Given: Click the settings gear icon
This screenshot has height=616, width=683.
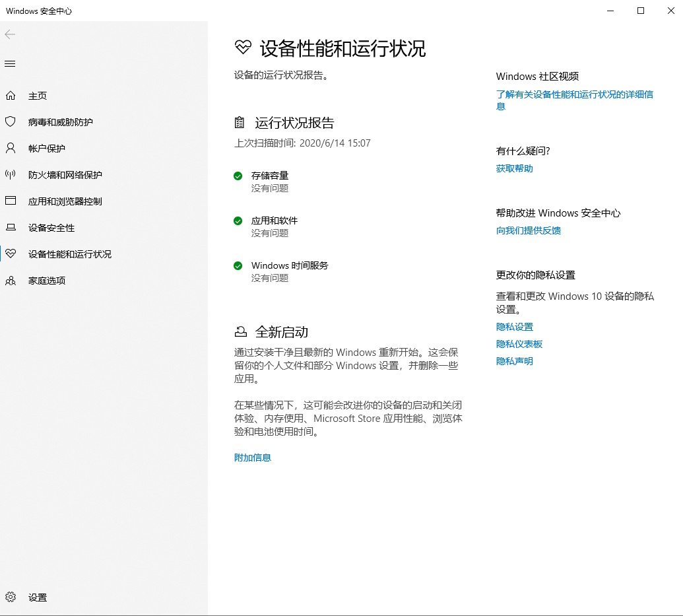Looking at the screenshot, I should tap(11, 598).
